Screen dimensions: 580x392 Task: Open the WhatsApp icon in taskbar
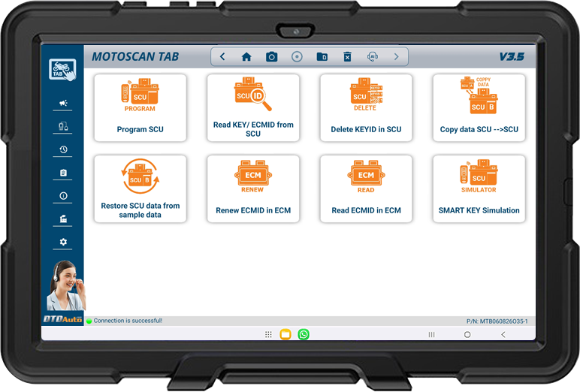pyautogui.click(x=304, y=334)
